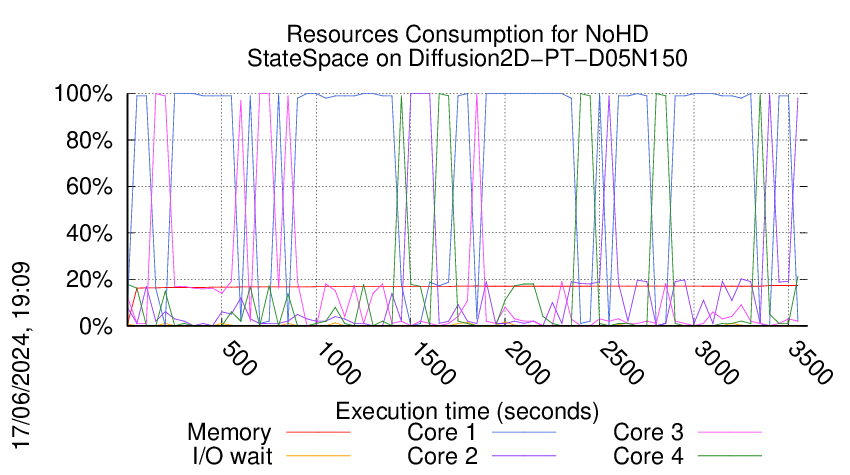Click the 'I/O wait' legend label
The height and width of the screenshot is (475, 850).
pyautogui.click(x=232, y=456)
